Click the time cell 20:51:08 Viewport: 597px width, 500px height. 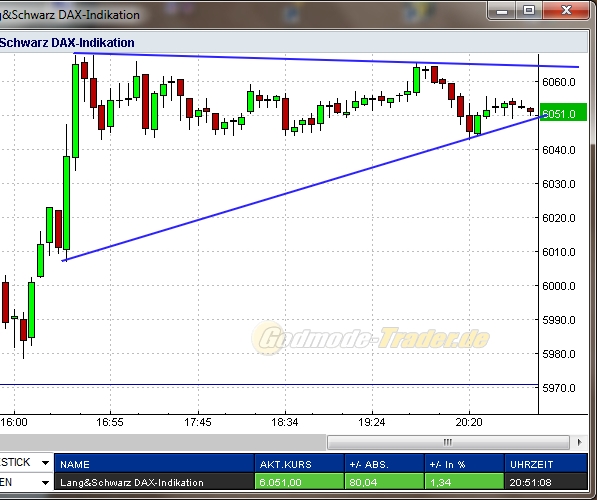coord(546,482)
